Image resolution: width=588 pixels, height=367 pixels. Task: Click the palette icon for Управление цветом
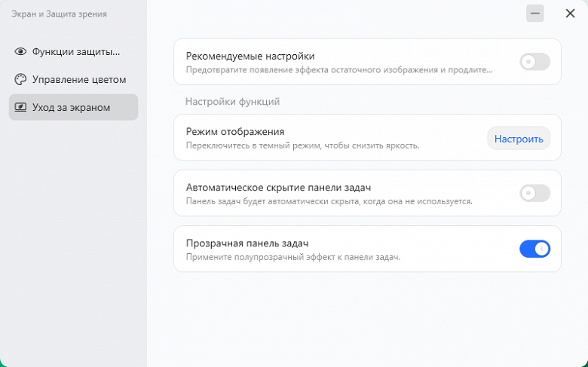click(20, 79)
